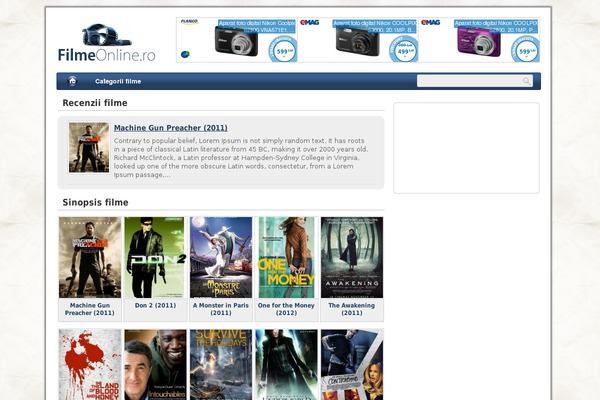Click the Sinopsis filme heading
Screen dimensions: 600x400
pos(95,202)
